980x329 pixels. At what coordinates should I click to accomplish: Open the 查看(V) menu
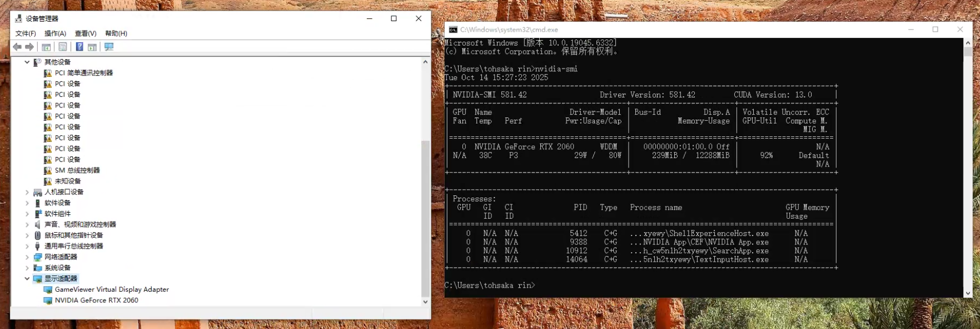(x=86, y=33)
